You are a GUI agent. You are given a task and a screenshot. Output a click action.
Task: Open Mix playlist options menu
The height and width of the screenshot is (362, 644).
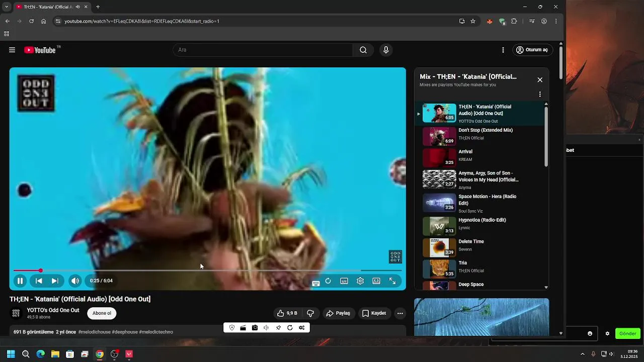540,94
